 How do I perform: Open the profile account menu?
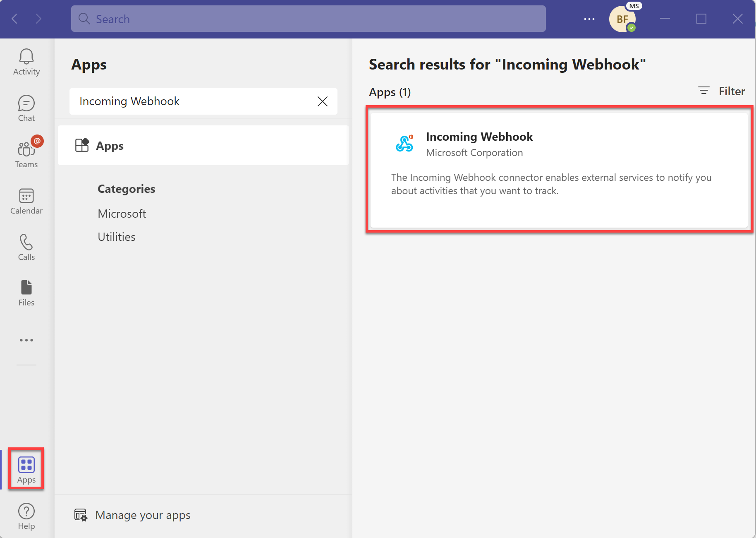[x=623, y=19]
